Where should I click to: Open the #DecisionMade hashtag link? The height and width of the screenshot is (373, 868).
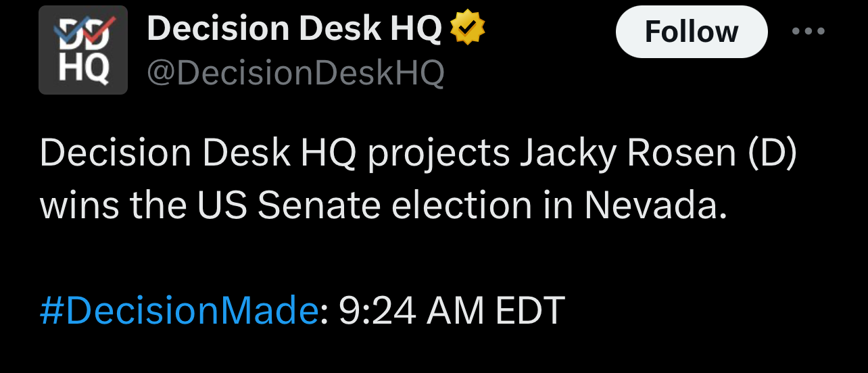[178, 311]
